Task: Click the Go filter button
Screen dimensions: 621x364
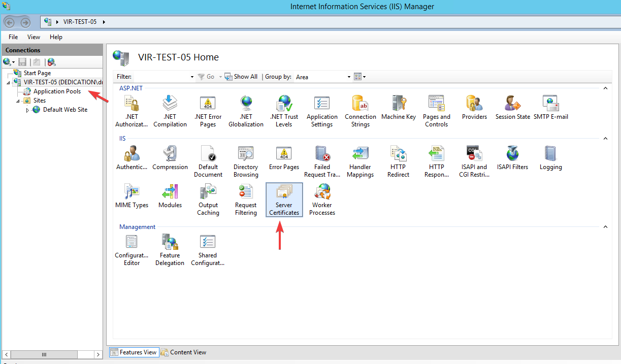Action: (206, 77)
